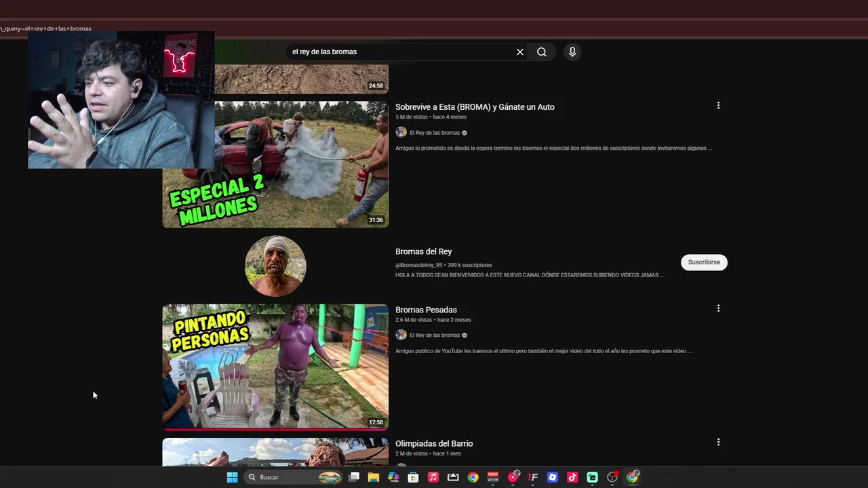Open Microsoft 365 Copilot from the taskbar

393,477
